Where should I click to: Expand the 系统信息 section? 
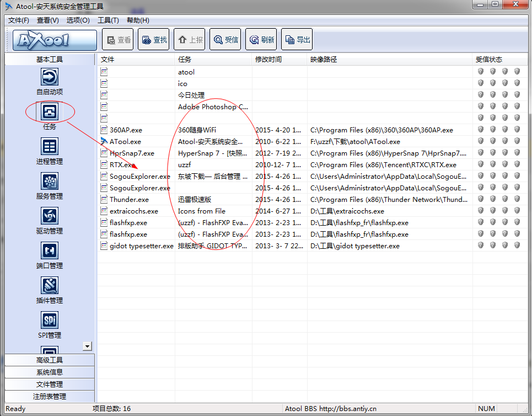point(50,372)
